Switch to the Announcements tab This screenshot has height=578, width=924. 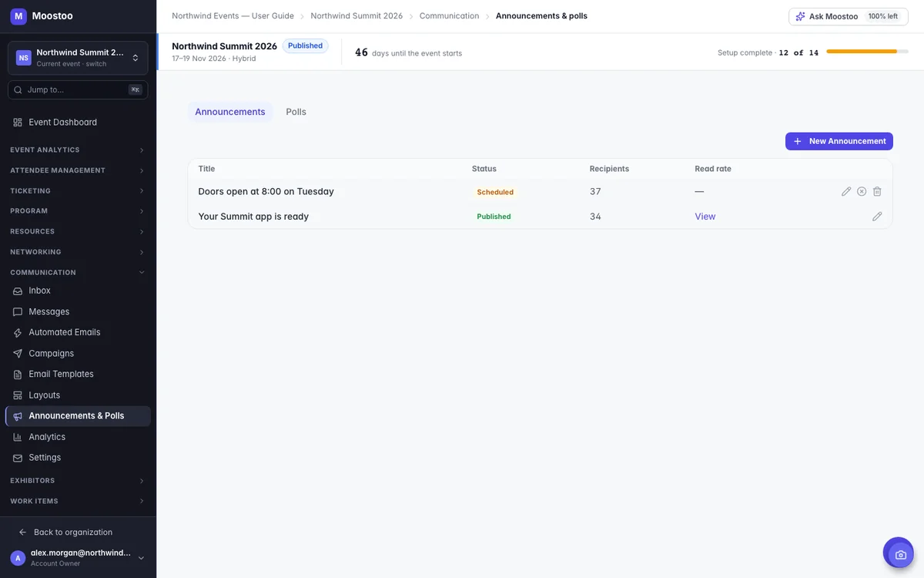[x=230, y=112]
